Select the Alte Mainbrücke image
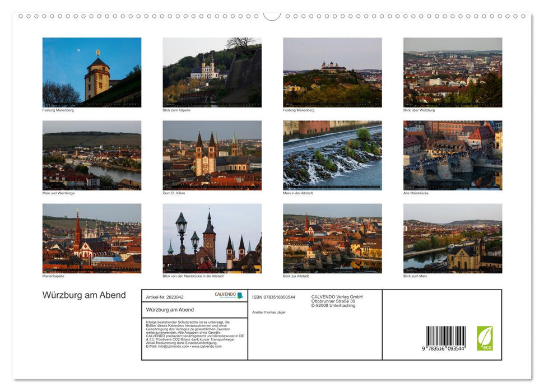 tap(452, 155)
